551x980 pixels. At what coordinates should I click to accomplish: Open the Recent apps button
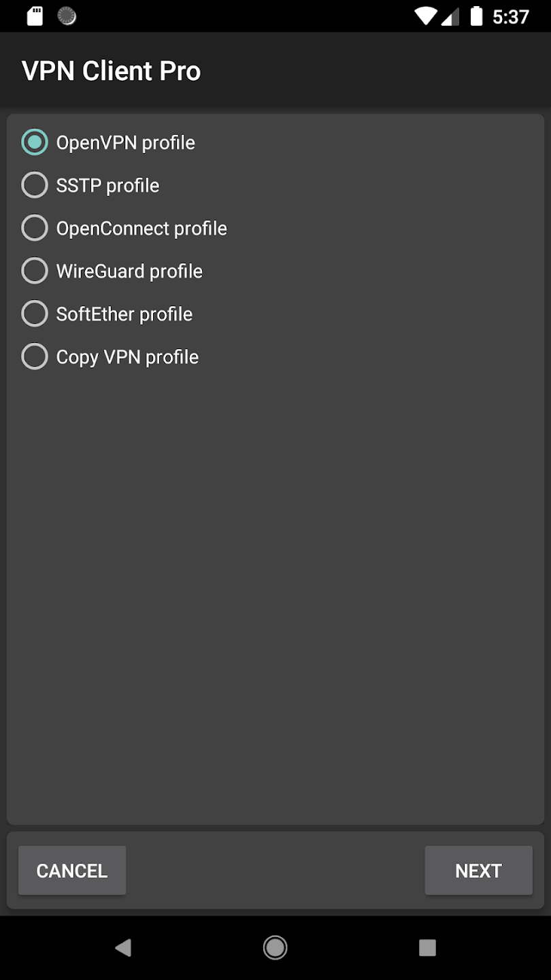(x=427, y=947)
